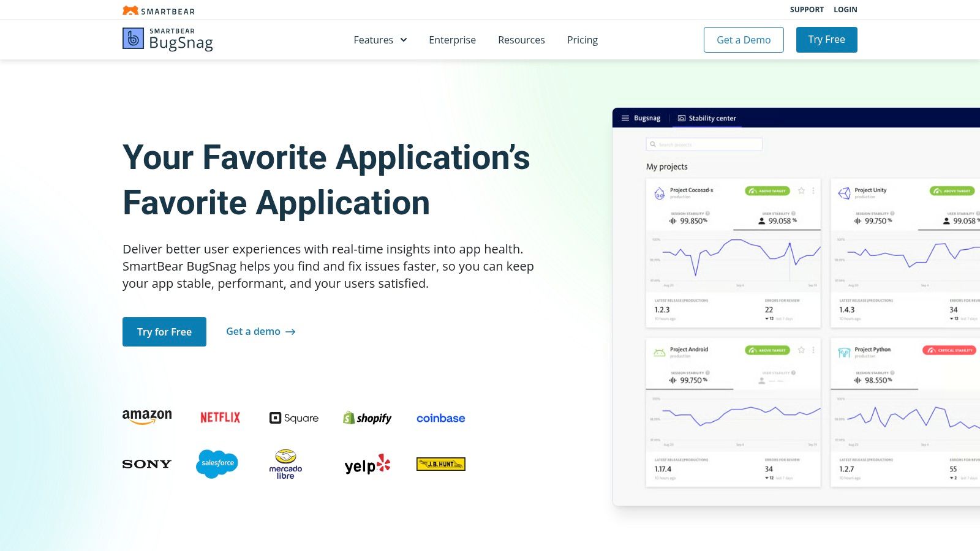Click Above Target badge on Project Unity

[952, 191]
